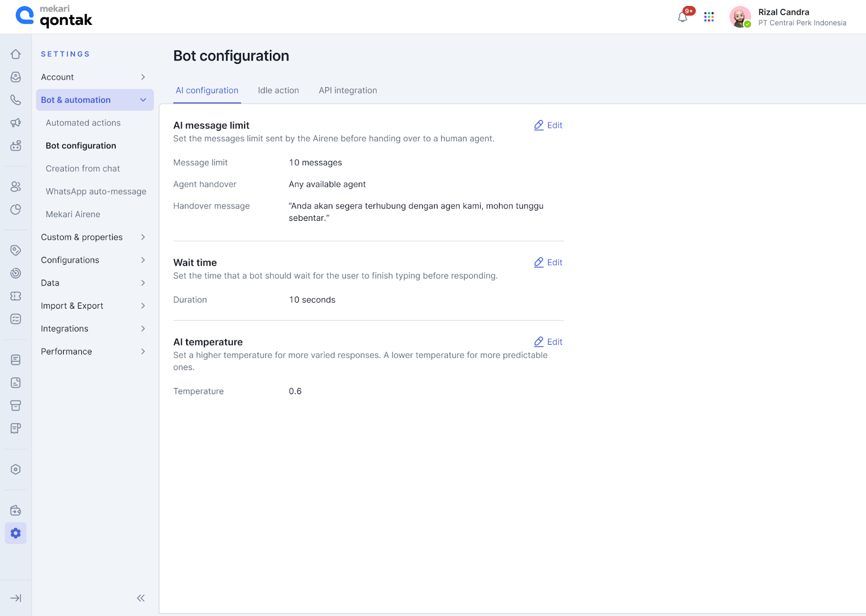Edit the AI temperature value
The height and width of the screenshot is (616, 866).
548,342
